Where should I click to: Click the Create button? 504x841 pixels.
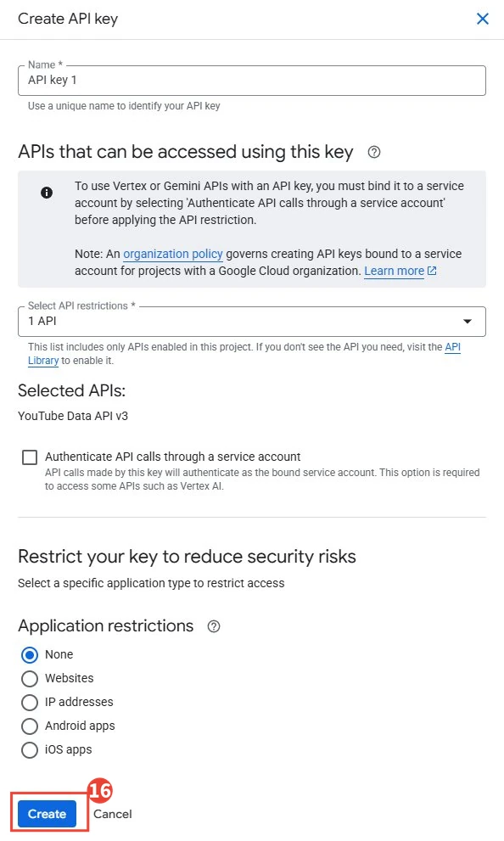[48, 814]
